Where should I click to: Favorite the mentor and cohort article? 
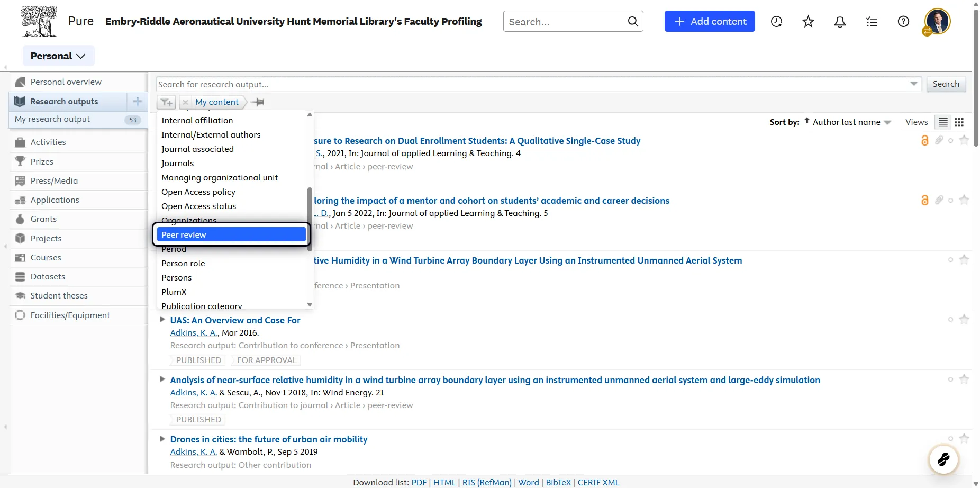964,200
